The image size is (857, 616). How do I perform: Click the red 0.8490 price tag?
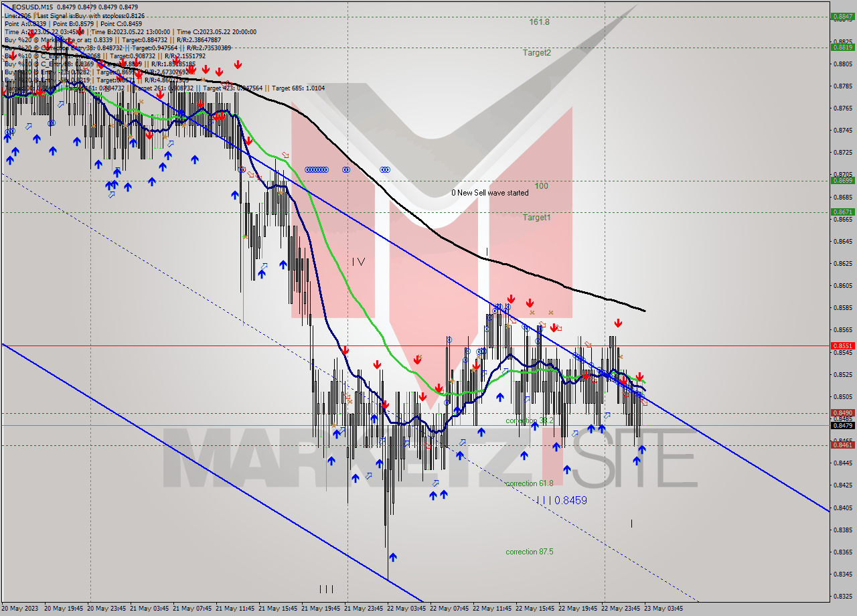842,412
